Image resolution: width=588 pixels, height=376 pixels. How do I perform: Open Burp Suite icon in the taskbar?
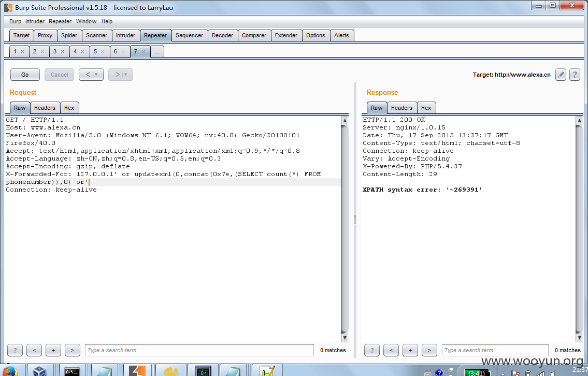[x=137, y=371]
